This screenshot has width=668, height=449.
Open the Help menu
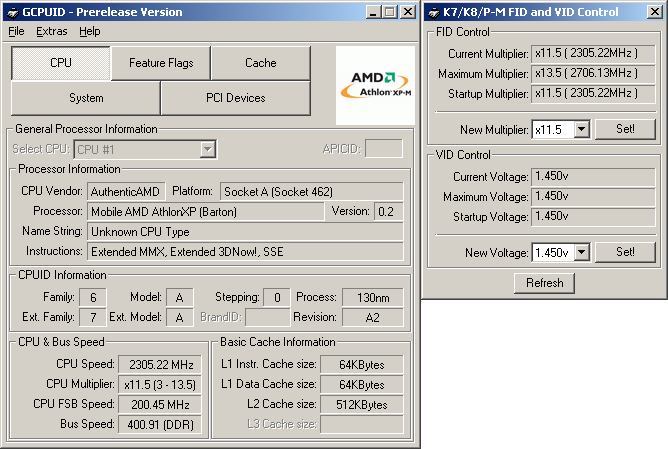pyautogui.click(x=89, y=32)
